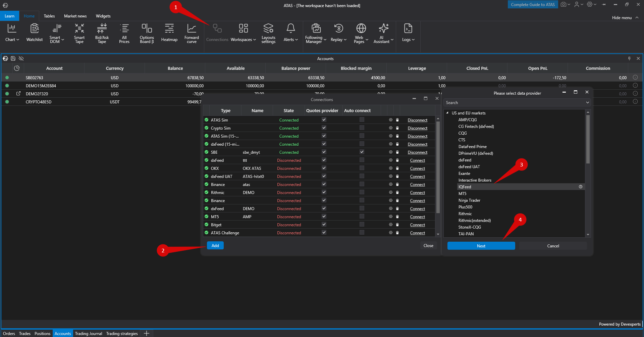
Task: Open the Bid/Ask Tape tool
Action: pos(102,33)
